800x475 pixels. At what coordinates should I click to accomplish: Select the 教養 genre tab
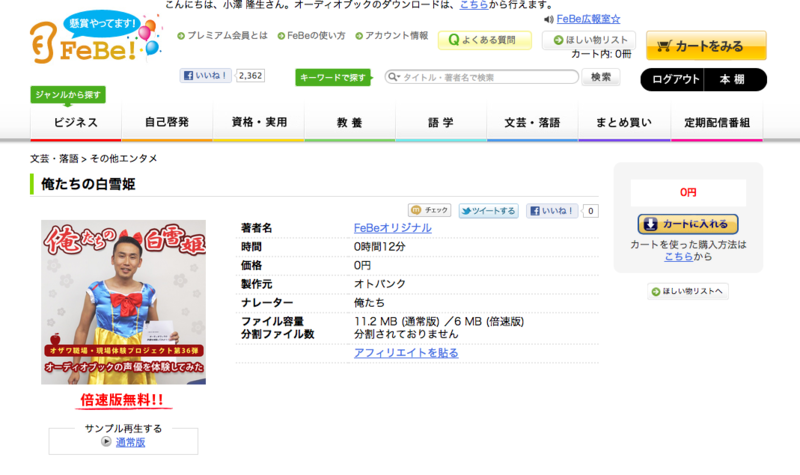[x=350, y=122]
